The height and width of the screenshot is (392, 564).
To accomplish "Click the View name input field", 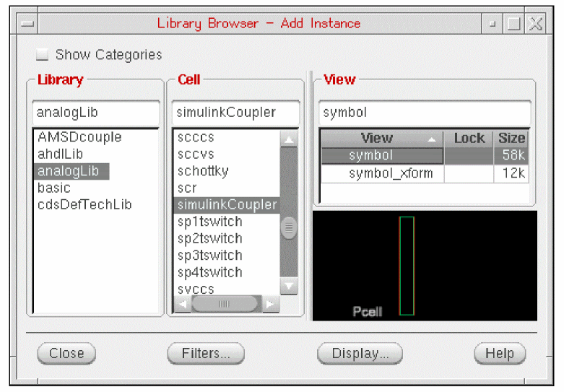I will tap(425, 113).
